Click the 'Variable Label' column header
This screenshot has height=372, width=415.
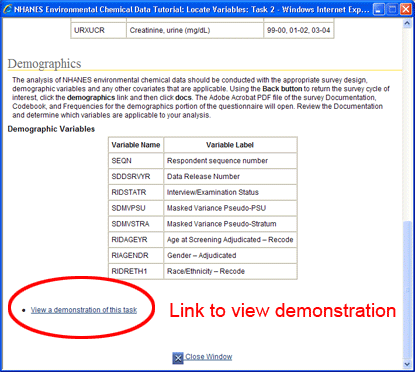230,145
